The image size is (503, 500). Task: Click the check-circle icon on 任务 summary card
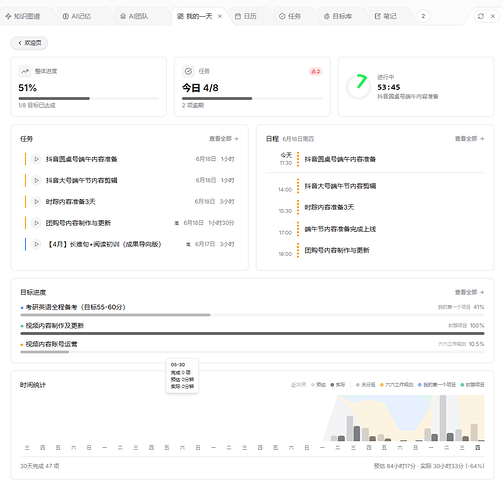click(x=188, y=71)
